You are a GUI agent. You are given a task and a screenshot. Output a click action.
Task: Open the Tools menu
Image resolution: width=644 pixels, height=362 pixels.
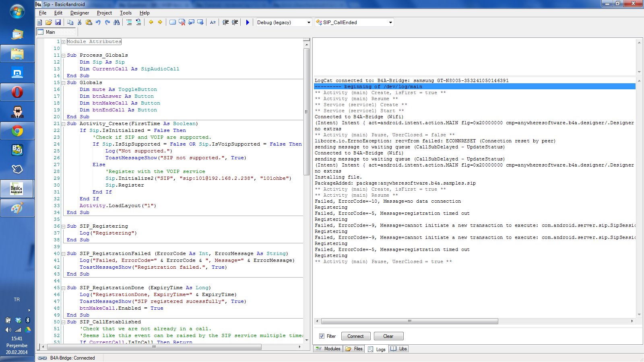126,13
